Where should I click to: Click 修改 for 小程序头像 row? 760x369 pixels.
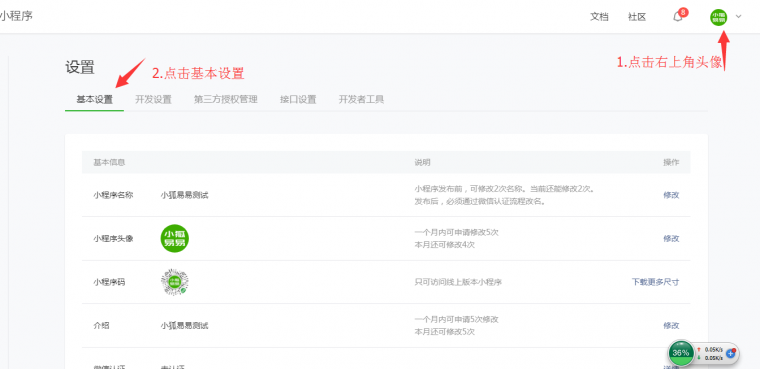click(x=671, y=239)
